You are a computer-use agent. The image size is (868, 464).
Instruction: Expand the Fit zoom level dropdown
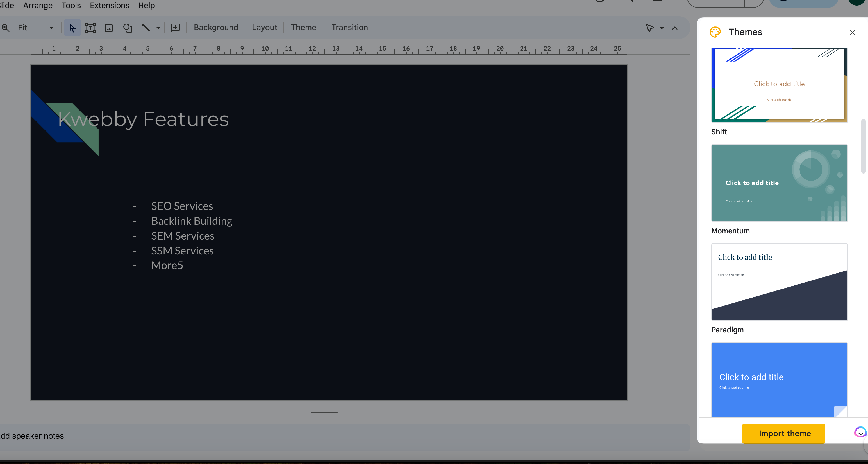[50, 28]
